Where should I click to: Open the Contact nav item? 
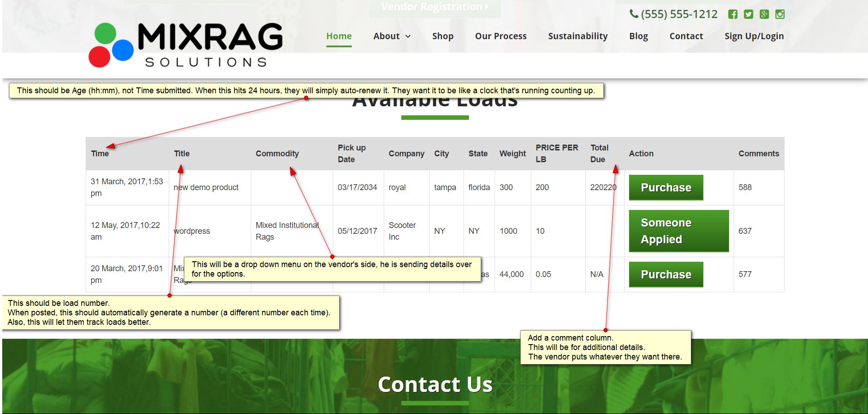click(686, 36)
